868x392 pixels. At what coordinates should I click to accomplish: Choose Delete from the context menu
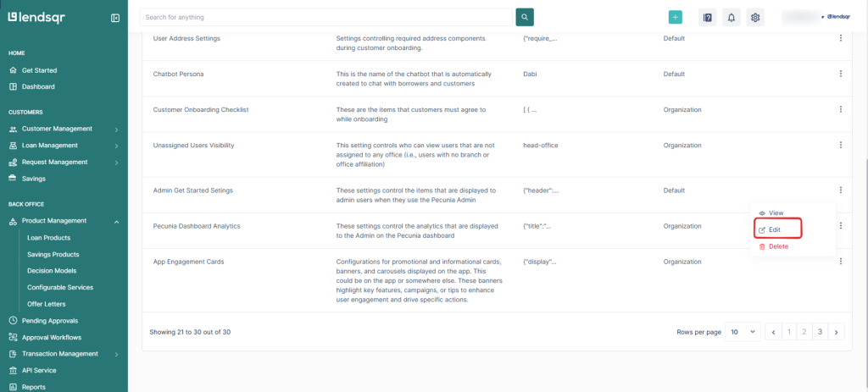tap(777, 246)
